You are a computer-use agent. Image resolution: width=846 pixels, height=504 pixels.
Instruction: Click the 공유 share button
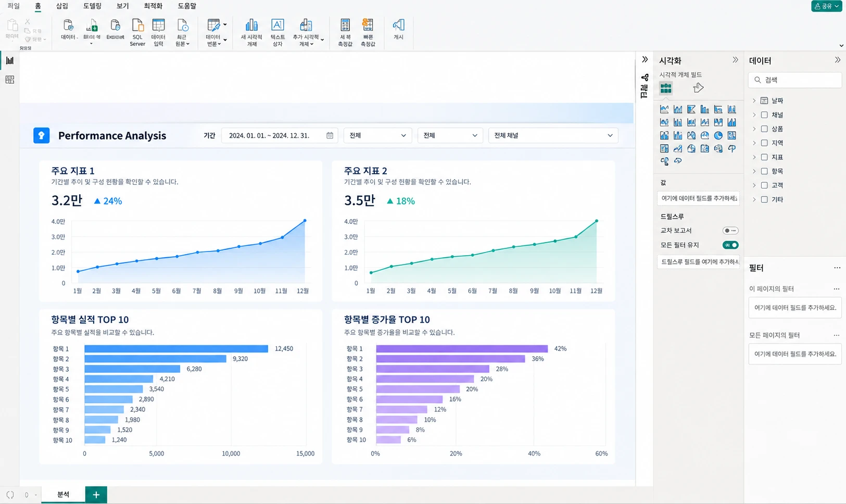[x=826, y=6]
